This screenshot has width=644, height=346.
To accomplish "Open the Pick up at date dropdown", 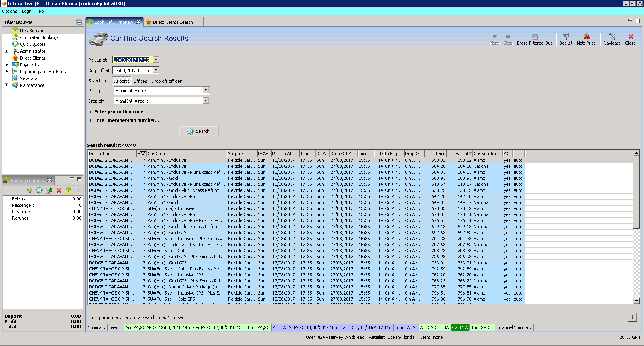I will click(156, 60).
